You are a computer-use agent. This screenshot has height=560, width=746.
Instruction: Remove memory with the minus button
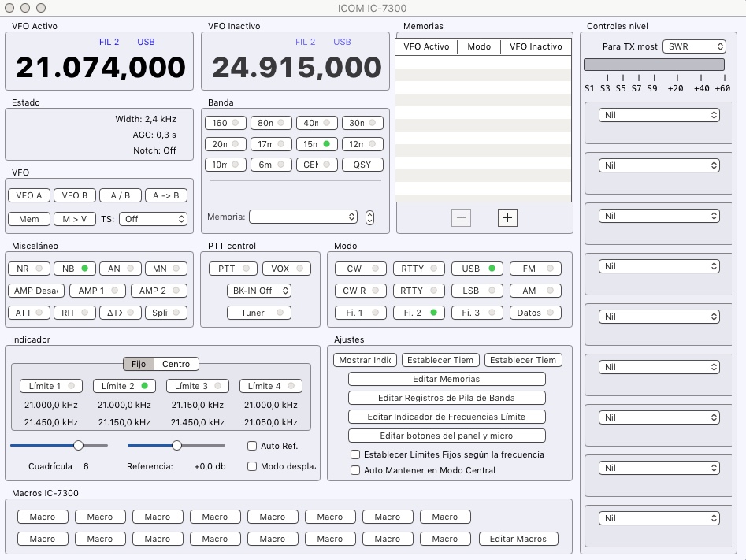(461, 218)
